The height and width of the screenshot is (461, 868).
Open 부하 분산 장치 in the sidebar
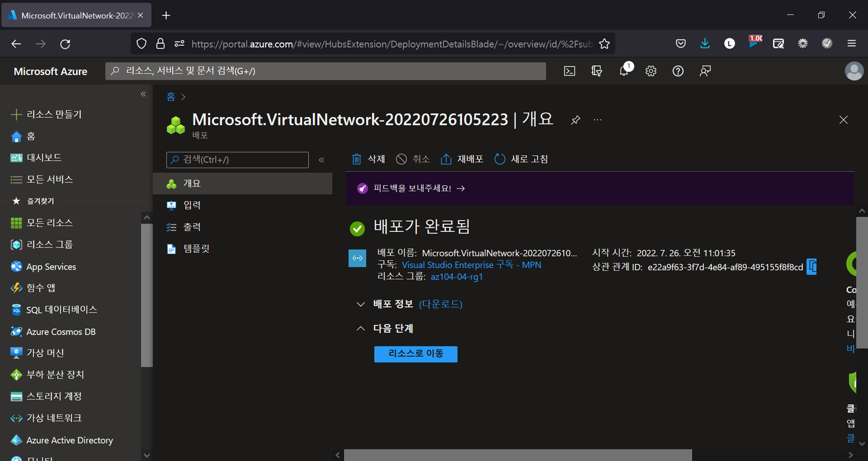tap(47, 375)
